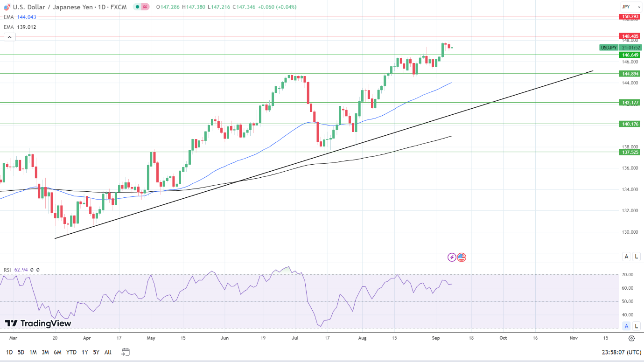Select the All time range

click(108, 352)
